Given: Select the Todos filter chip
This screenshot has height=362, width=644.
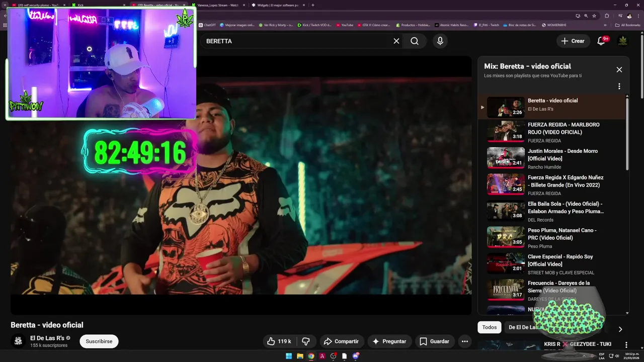Looking at the screenshot, I should 490,327.
